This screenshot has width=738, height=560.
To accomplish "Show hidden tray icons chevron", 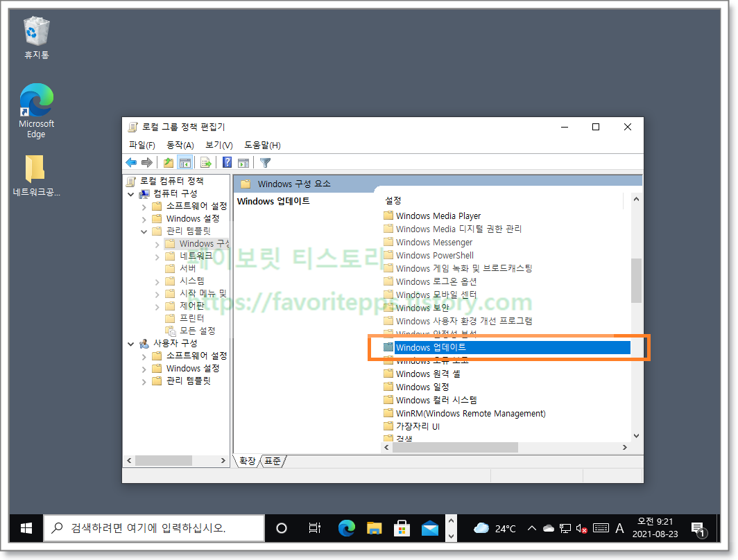I will point(532,528).
